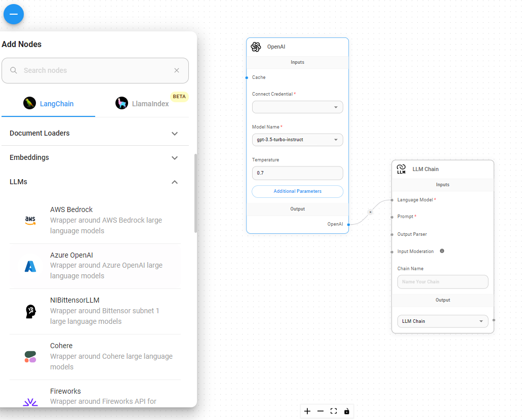Screen dimensions: 522x420
Task: Focus the Search nodes input field
Action: click(x=95, y=70)
